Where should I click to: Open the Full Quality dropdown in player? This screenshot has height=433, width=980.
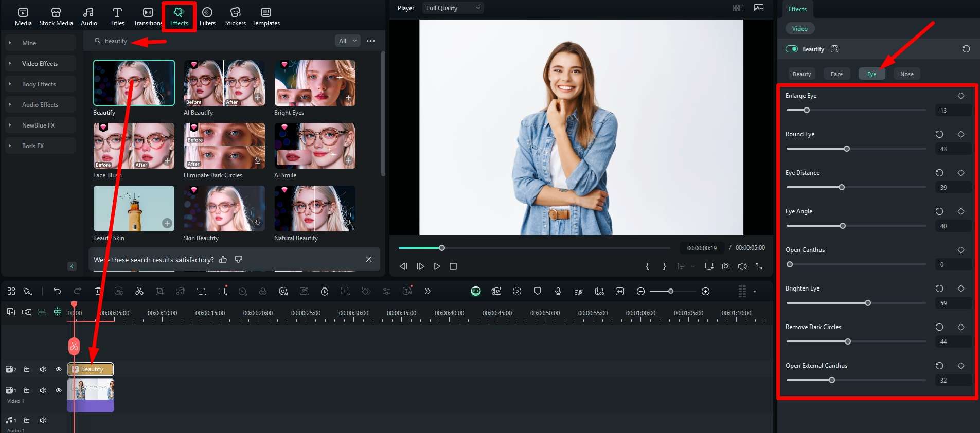pos(453,8)
